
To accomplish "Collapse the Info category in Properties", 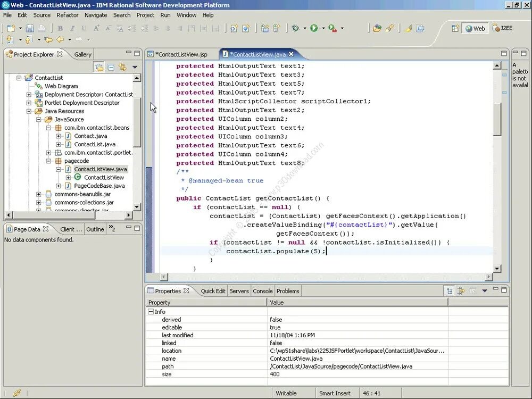I will tap(151, 311).
